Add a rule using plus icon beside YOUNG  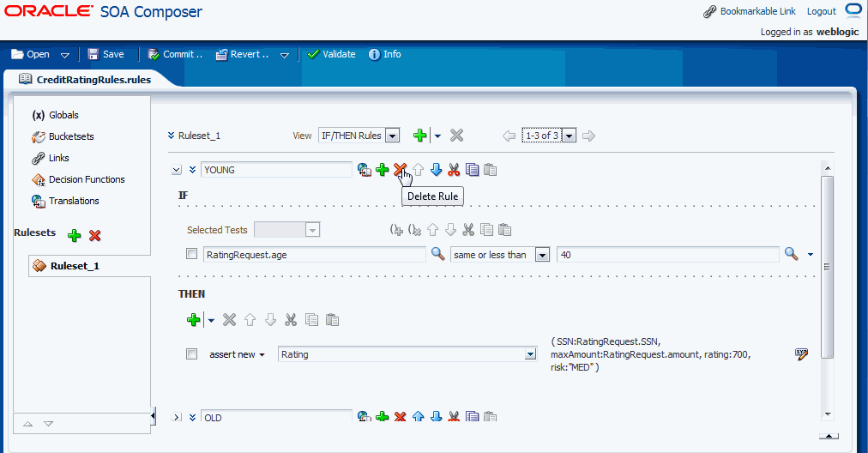click(382, 170)
